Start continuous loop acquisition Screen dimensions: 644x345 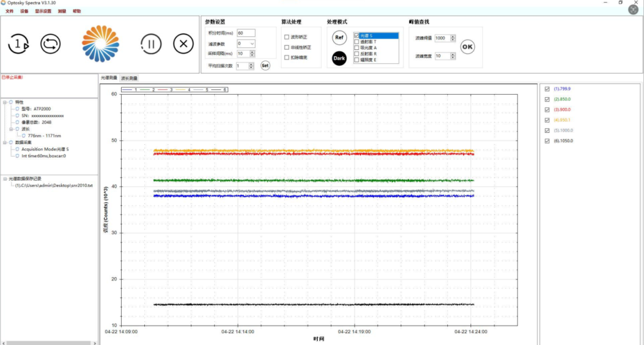[x=51, y=44]
